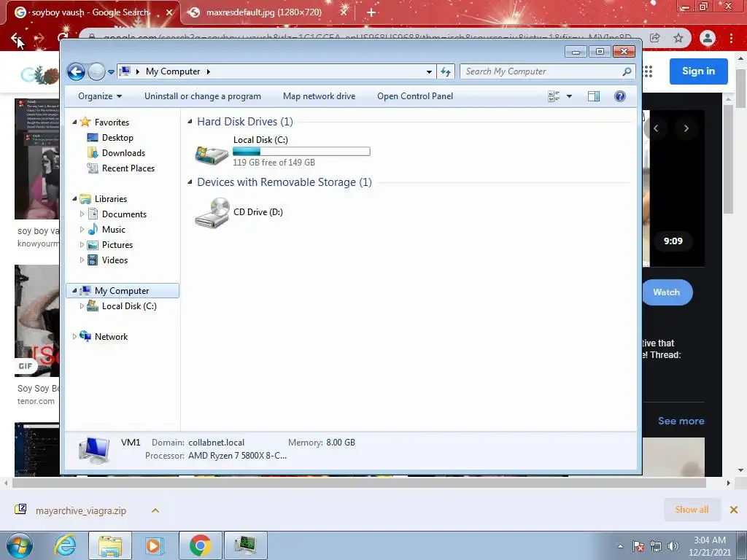
Task: Open the view options dropdown arrow
Action: (569, 97)
